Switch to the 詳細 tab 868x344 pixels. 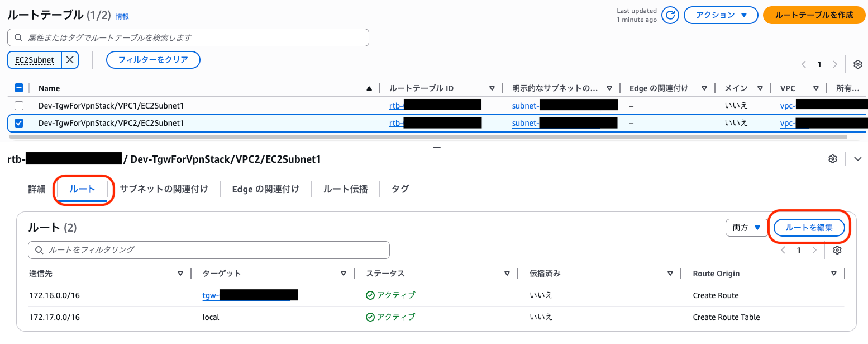[37, 189]
